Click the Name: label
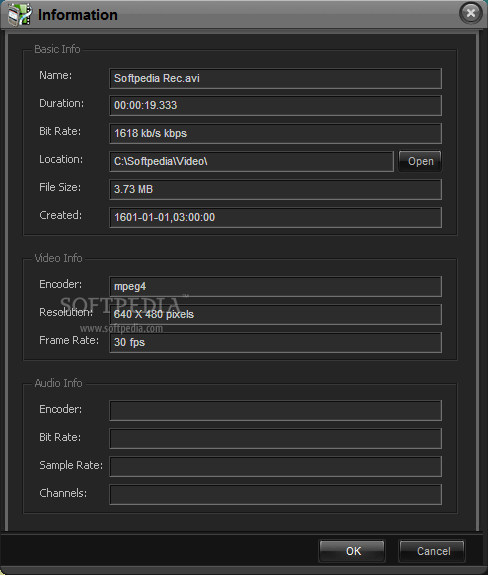Image resolution: width=488 pixels, height=575 pixels. point(56,75)
